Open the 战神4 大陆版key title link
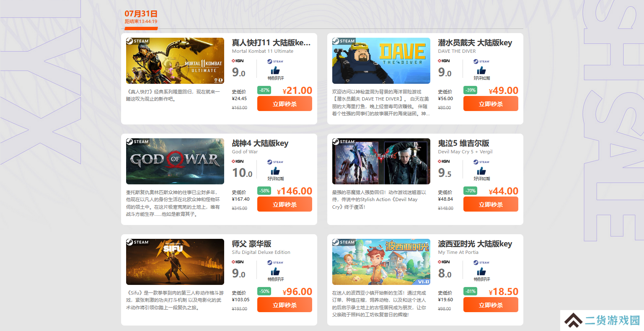The height and width of the screenshot is (331, 644). (x=260, y=143)
